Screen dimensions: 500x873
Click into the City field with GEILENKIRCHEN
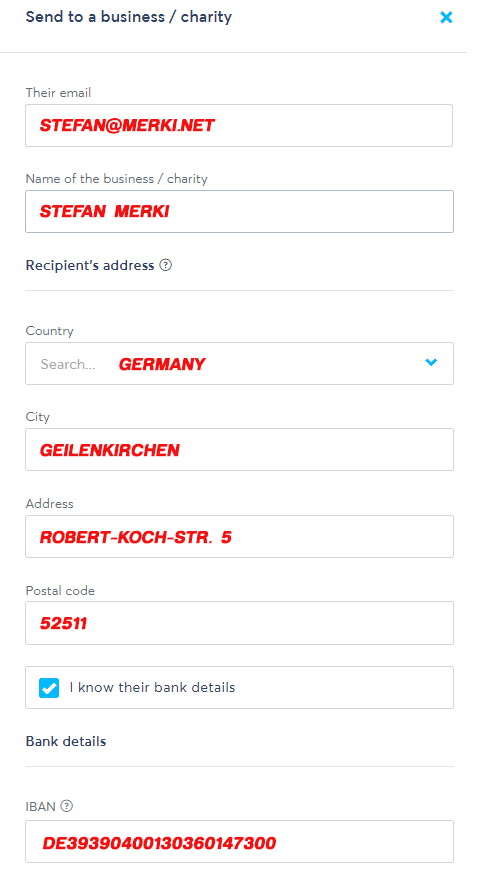tap(239, 449)
